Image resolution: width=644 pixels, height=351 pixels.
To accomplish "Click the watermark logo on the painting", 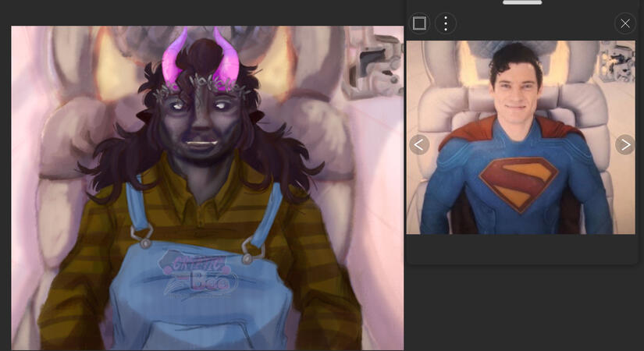I will (198, 273).
